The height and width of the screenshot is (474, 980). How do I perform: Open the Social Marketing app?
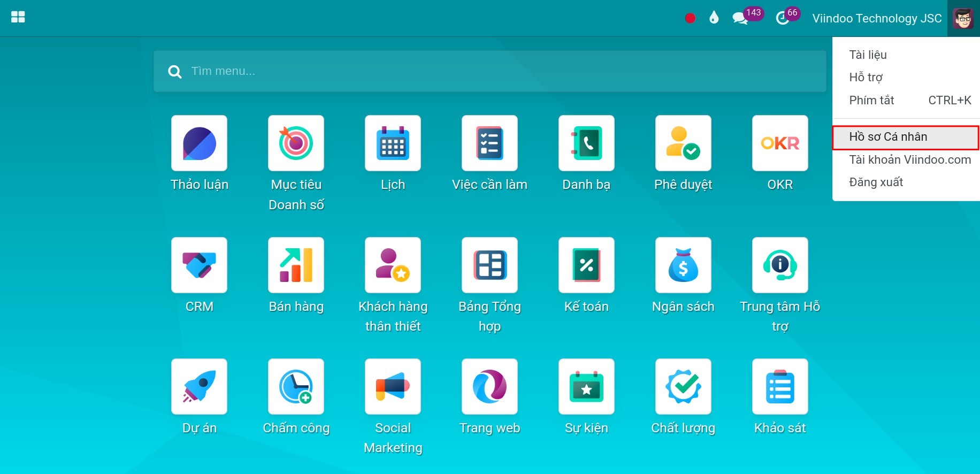[x=393, y=386]
